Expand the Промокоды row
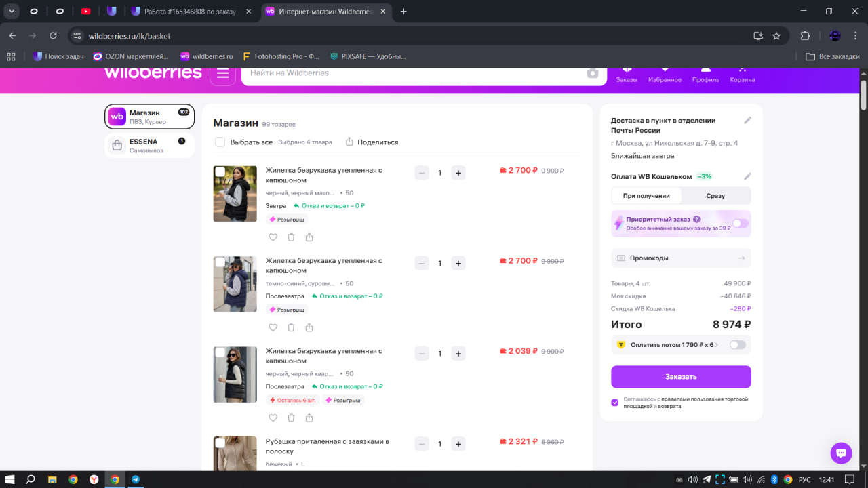This screenshot has height=488, width=868. (681, 258)
